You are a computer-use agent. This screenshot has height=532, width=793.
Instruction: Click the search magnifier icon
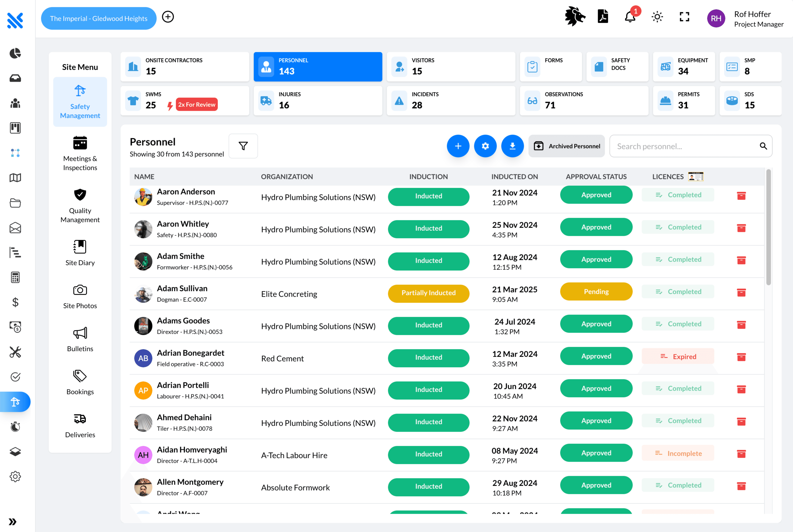pos(763,146)
